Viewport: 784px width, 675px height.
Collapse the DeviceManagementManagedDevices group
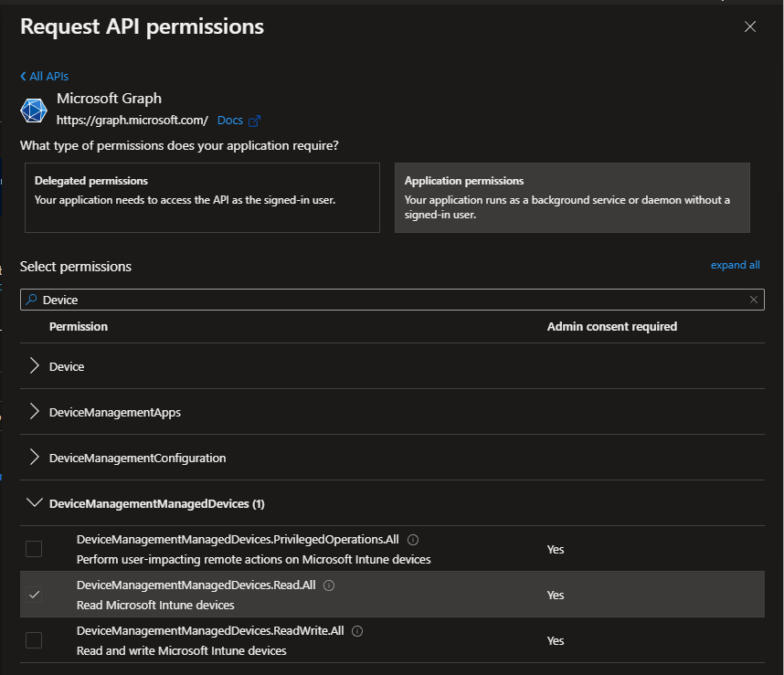(x=35, y=503)
